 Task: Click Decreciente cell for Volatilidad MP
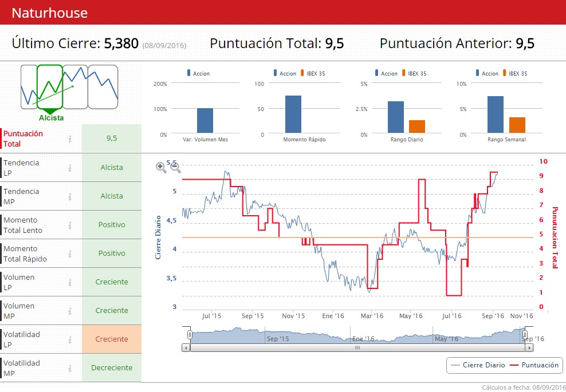[x=112, y=368]
